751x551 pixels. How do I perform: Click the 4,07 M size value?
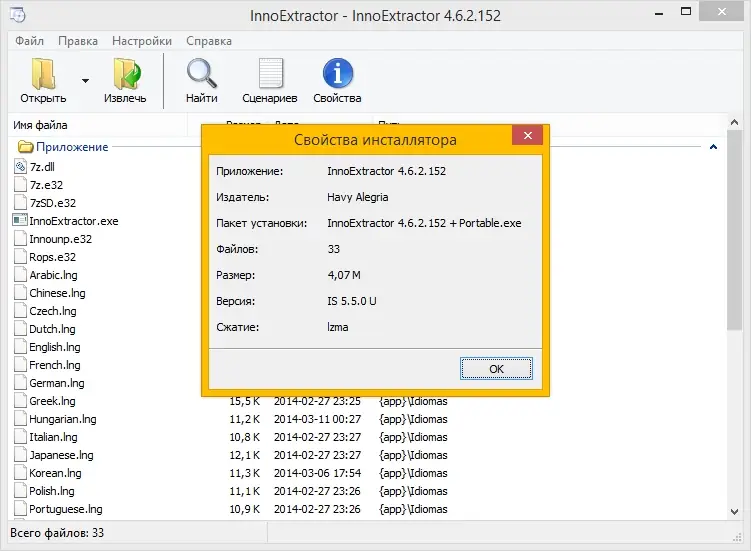pos(344,275)
